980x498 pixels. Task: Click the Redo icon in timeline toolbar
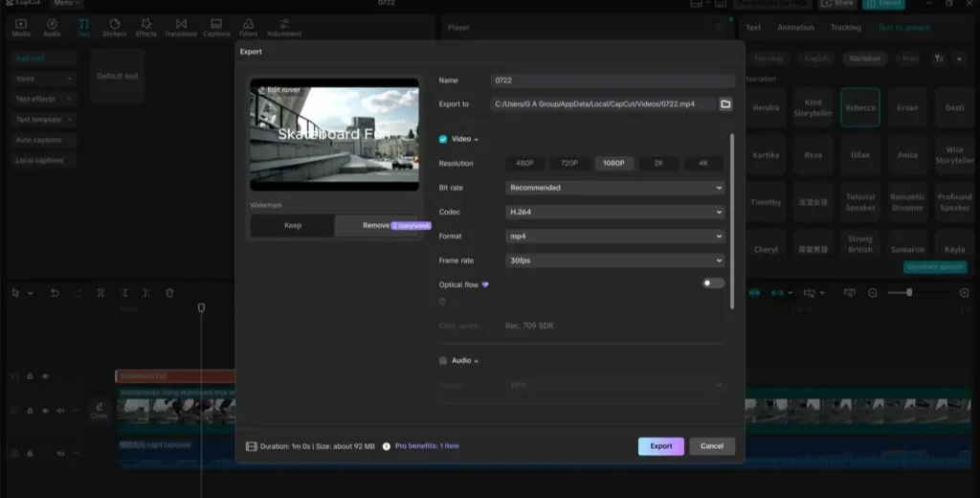coord(78,293)
